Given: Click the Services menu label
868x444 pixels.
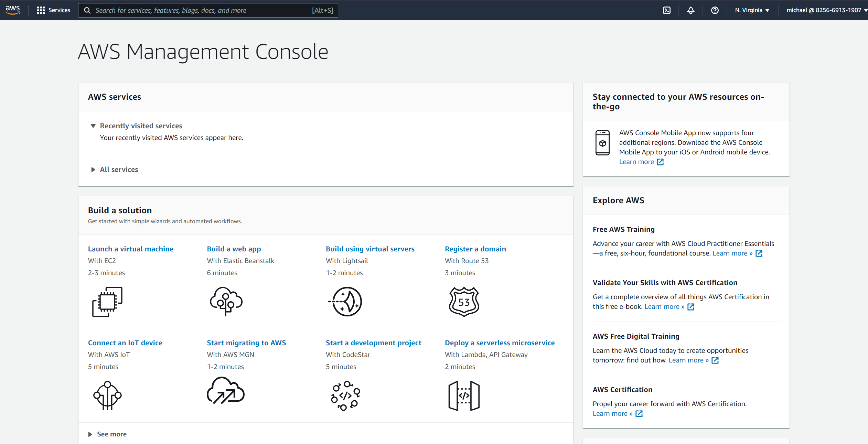Looking at the screenshot, I should point(59,10).
